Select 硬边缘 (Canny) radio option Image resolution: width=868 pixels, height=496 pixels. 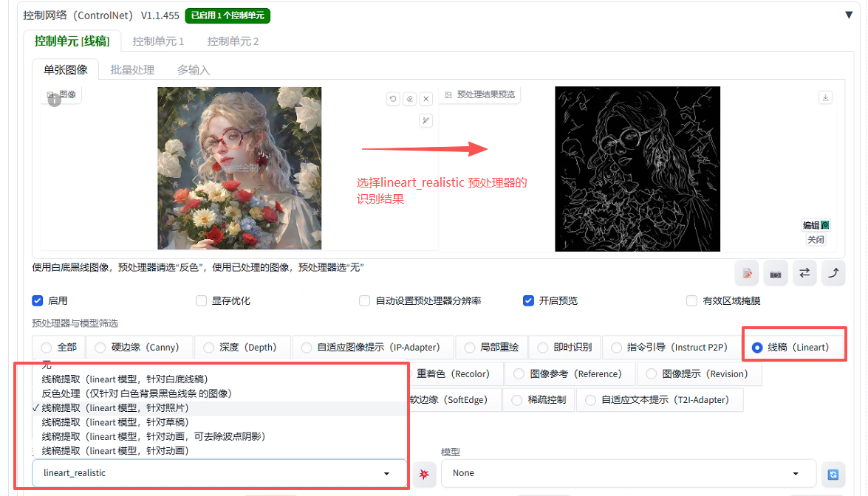click(x=140, y=347)
